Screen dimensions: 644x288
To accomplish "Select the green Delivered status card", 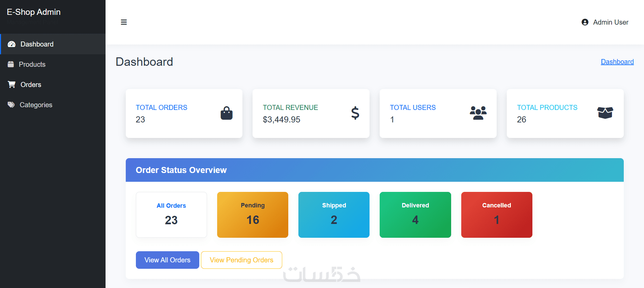I will tap(415, 215).
